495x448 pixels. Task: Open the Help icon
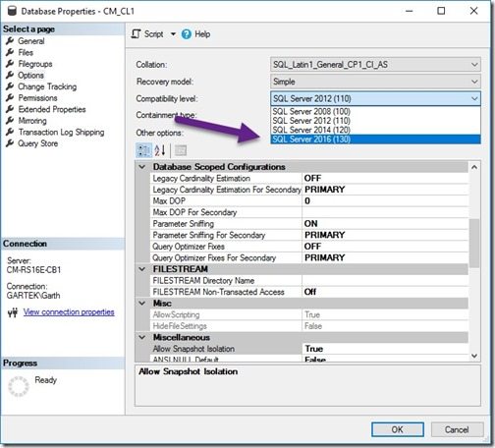(187, 34)
